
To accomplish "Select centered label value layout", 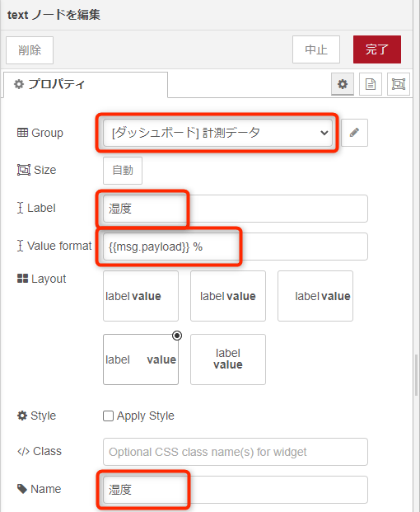I will coord(228,296).
